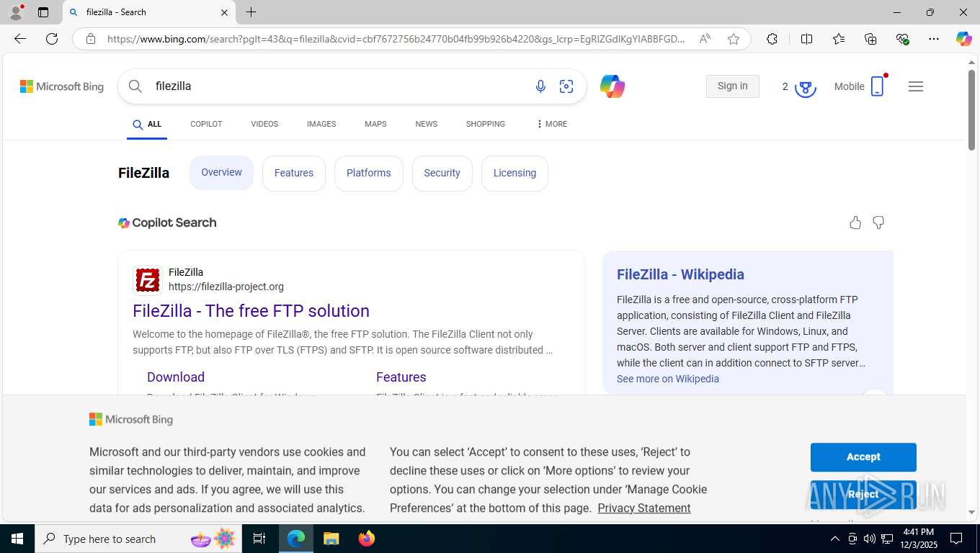Screen dimensions: 980x553
Task: Select the Licensing chip
Action: click(514, 174)
